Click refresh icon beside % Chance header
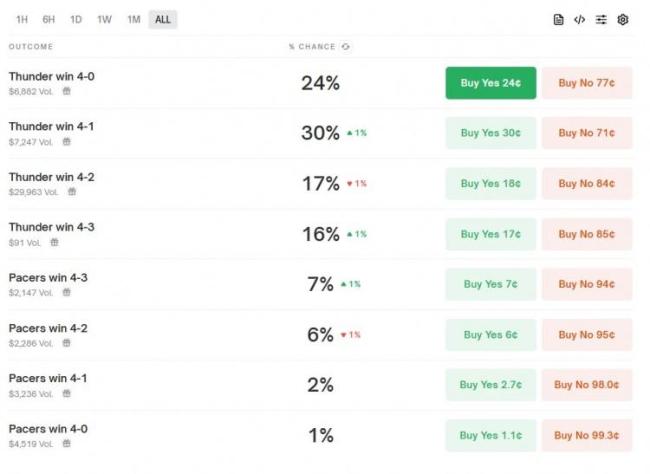 (346, 47)
